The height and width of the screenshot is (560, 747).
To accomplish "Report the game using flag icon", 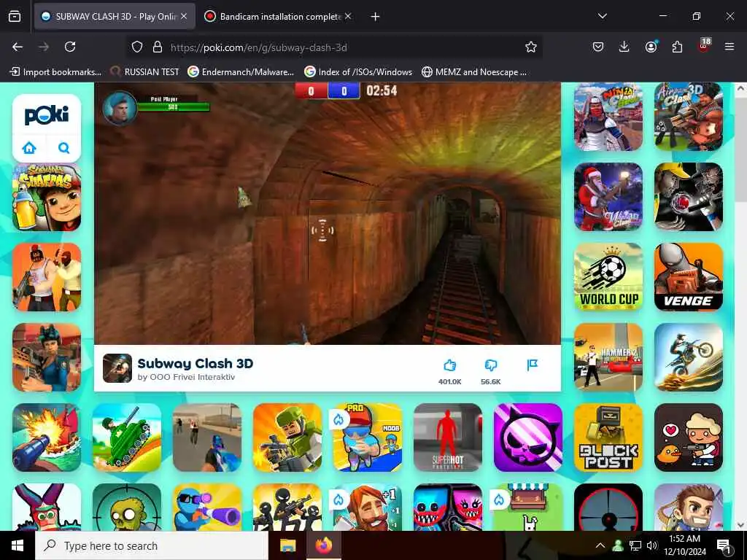I will [532, 365].
